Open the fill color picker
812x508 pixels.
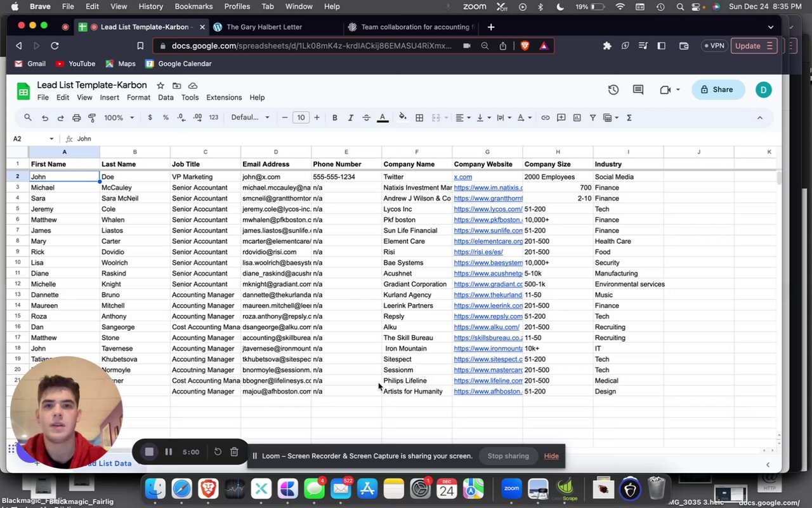tap(403, 117)
